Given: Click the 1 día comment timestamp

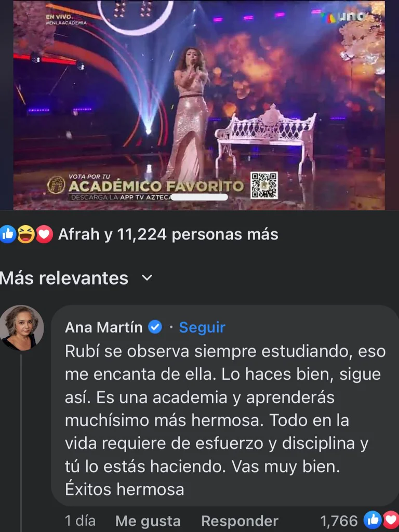Looking at the screenshot, I should 80,521.
